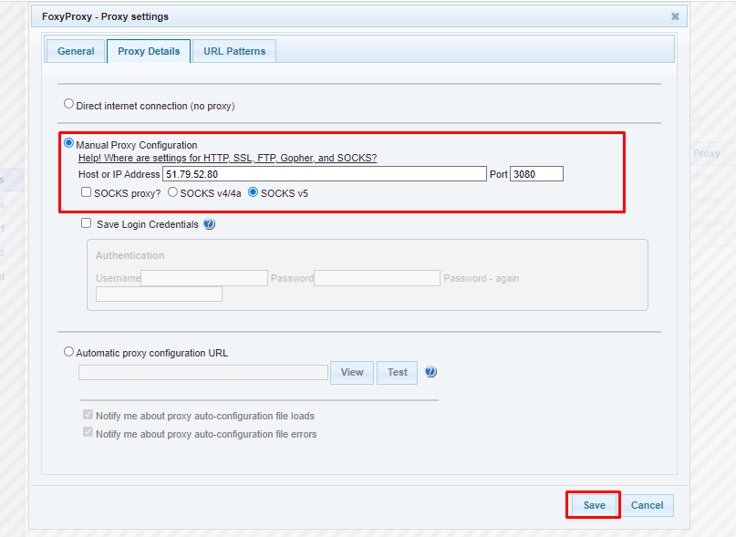The width and height of the screenshot is (736, 537).
Task: Switch to the General tab
Action: tap(76, 51)
